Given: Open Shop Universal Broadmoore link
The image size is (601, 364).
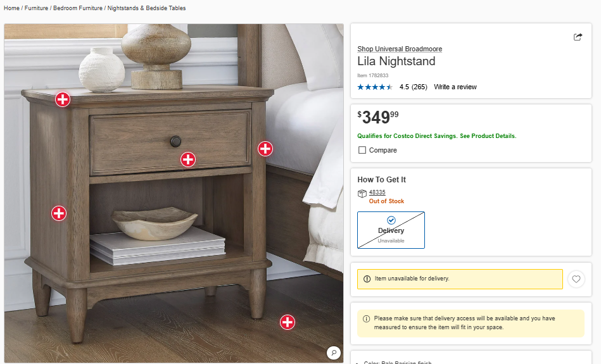Looking at the screenshot, I should click(400, 49).
